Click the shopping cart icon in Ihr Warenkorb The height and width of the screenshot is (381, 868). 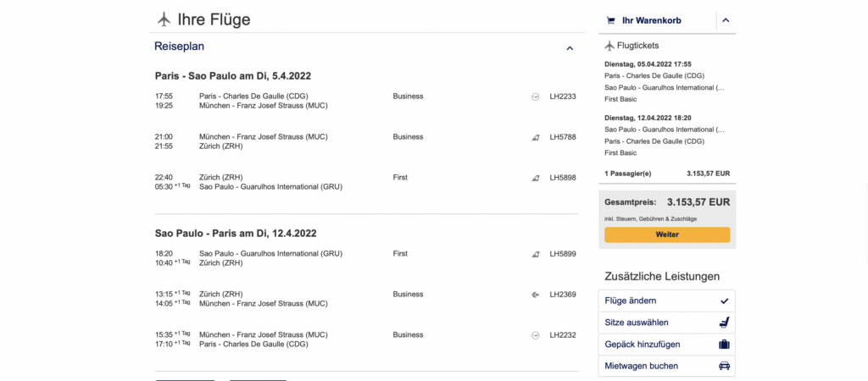610,20
